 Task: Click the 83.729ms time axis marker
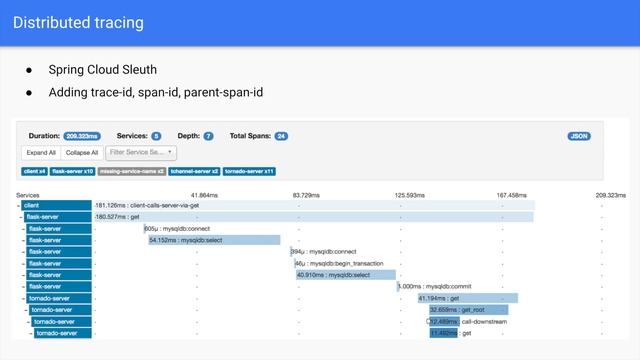point(306,196)
